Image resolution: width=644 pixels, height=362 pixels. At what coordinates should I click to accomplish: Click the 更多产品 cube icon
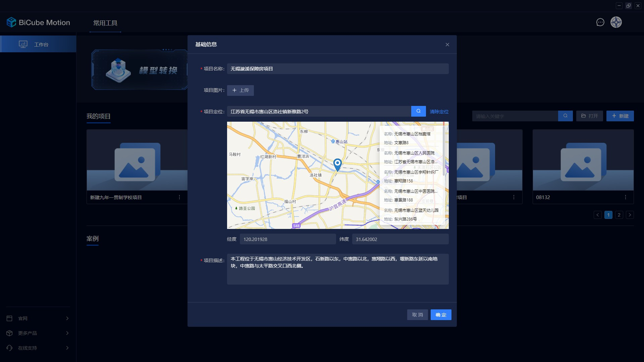point(9,333)
